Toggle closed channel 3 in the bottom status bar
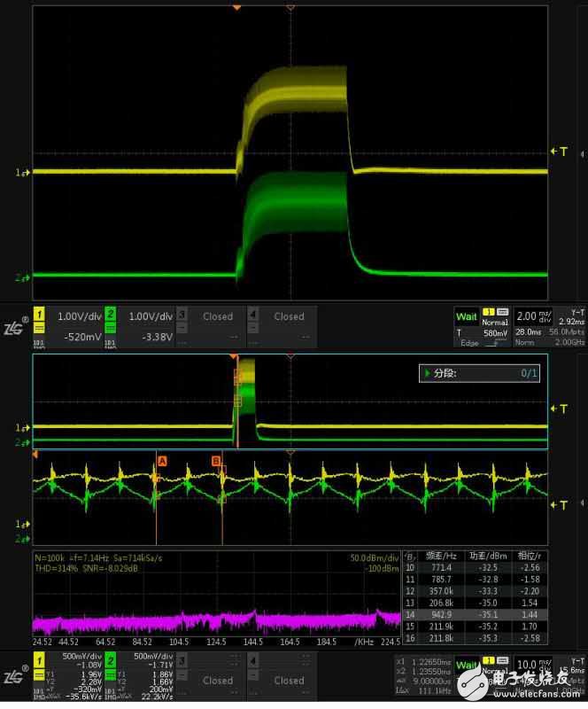588x709 pixels. click(211, 681)
